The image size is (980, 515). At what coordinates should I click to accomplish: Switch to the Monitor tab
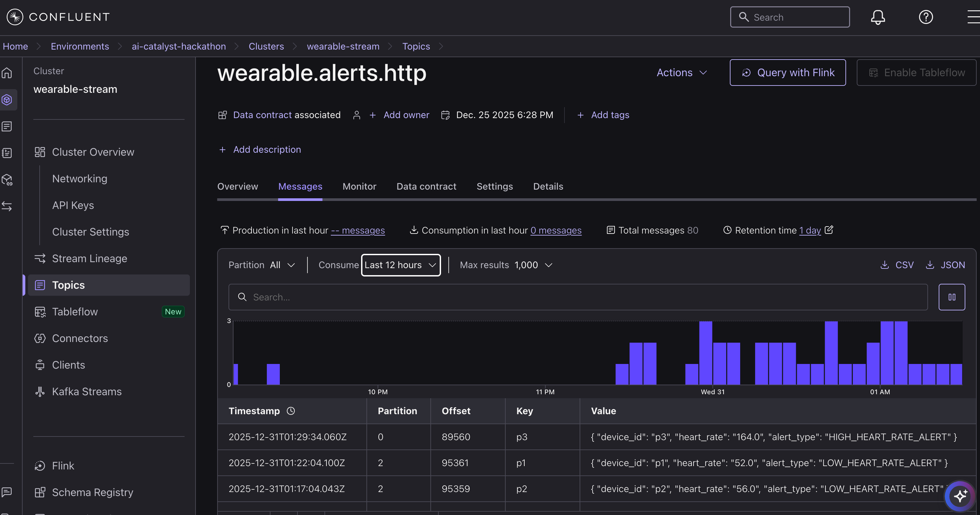[x=359, y=186]
